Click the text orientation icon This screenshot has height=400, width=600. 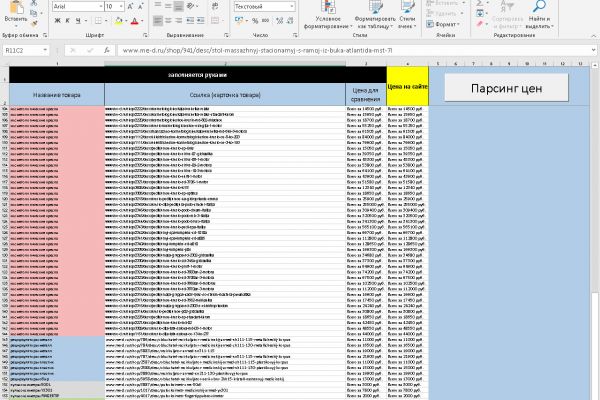pyautogui.click(x=191, y=6)
